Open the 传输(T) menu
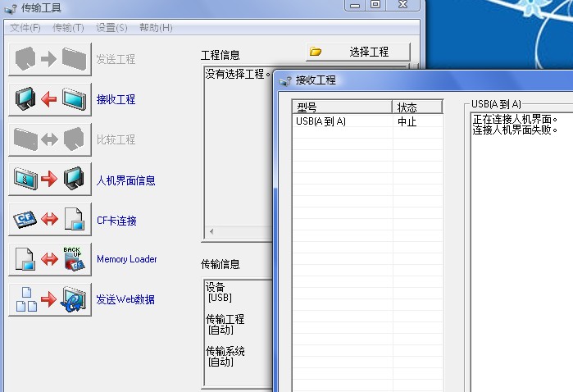The height and width of the screenshot is (392, 573). tap(68, 28)
